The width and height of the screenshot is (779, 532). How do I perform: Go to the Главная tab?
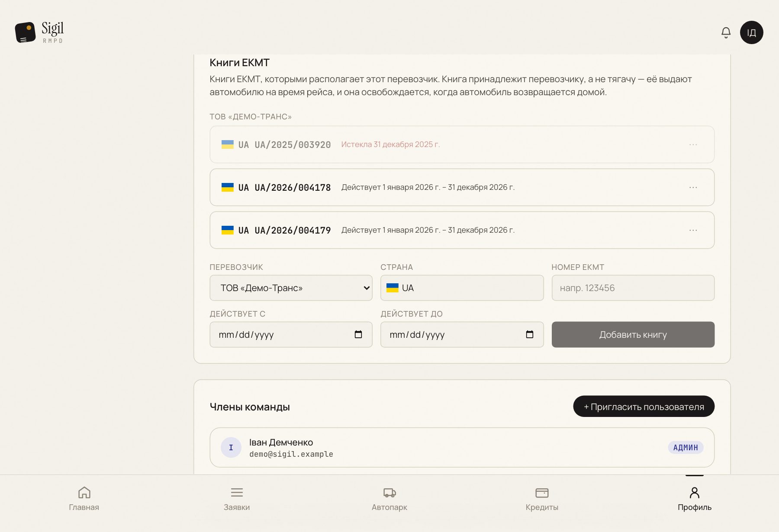[84, 499]
